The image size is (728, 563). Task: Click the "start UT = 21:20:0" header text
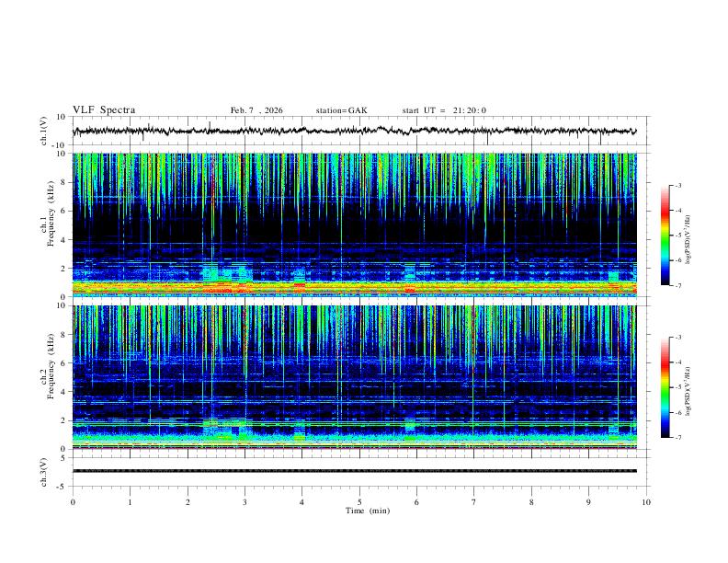(444, 110)
